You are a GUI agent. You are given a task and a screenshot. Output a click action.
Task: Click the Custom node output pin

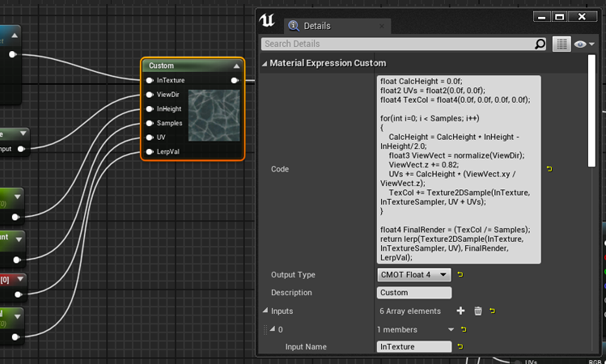pos(235,80)
